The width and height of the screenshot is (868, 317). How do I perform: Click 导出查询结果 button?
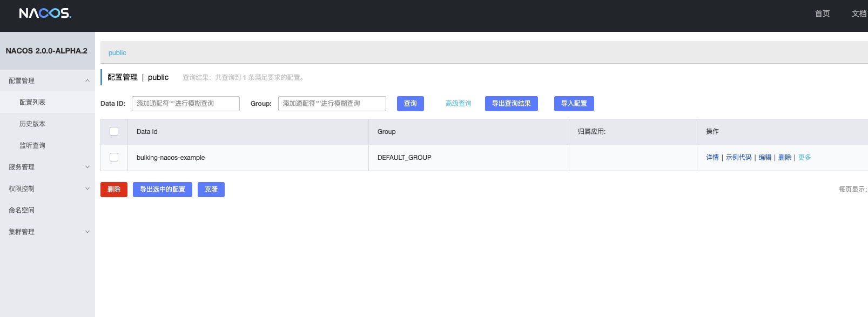pyautogui.click(x=512, y=104)
